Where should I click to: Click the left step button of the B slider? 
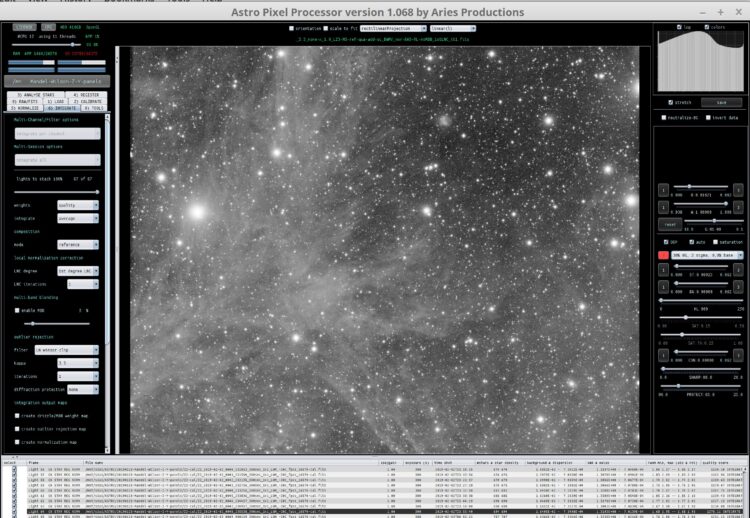(663, 190)
